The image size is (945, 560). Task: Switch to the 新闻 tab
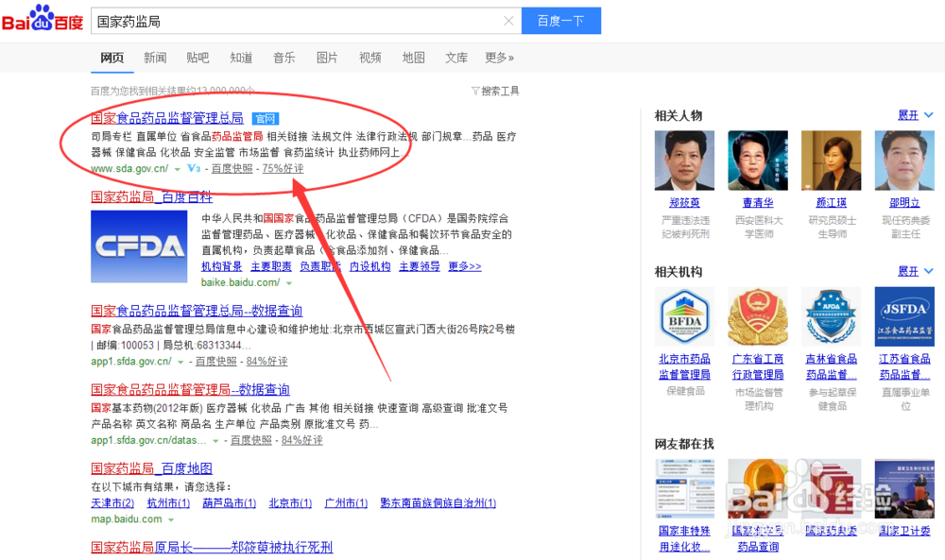pos(155,58)
